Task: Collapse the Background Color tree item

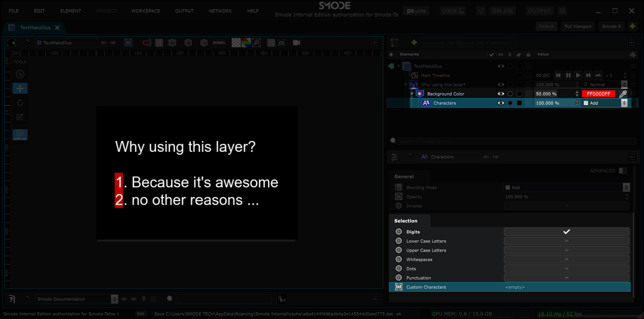Action: tap(412, 94)
